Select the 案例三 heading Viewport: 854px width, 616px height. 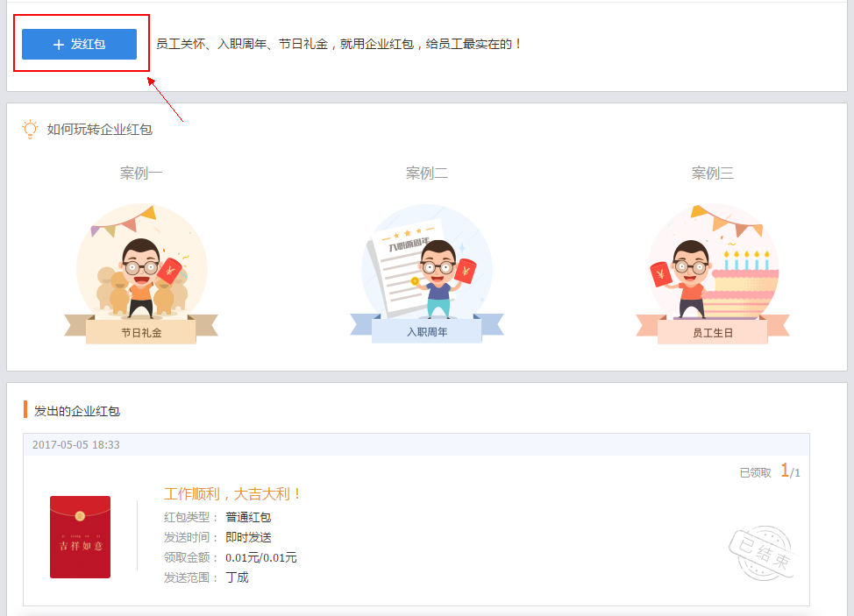[713, 173]
